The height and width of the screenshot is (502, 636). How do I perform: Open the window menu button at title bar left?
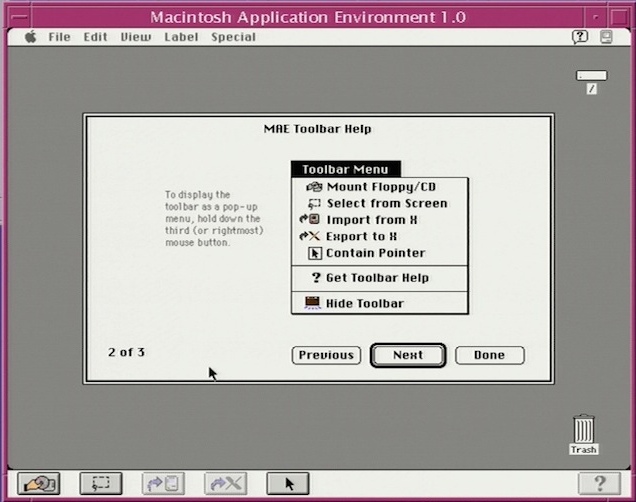pos(19,17)
